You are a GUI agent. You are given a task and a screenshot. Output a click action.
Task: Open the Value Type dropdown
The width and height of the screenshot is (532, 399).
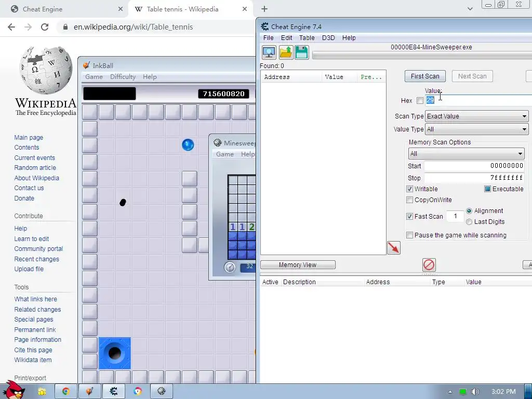477,129
